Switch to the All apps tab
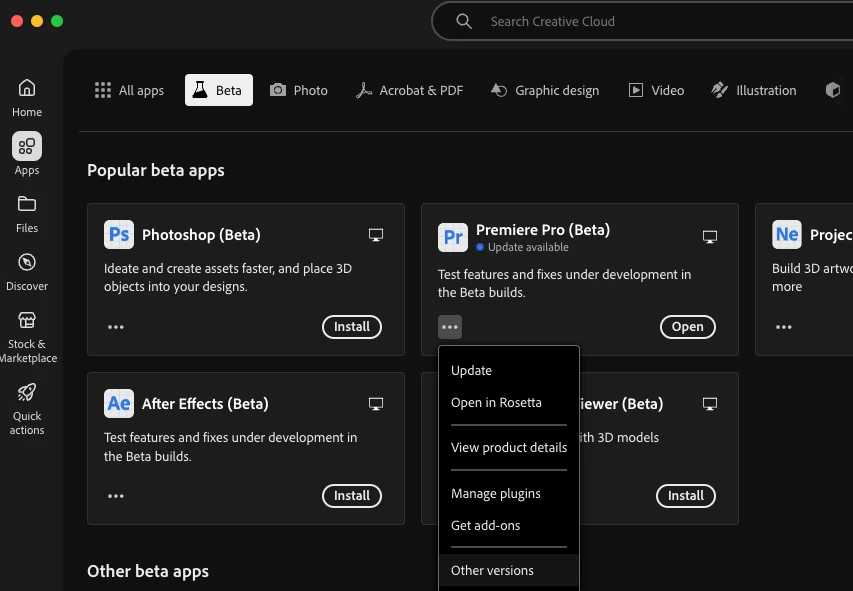853x591 pixels. click(129, 90)
